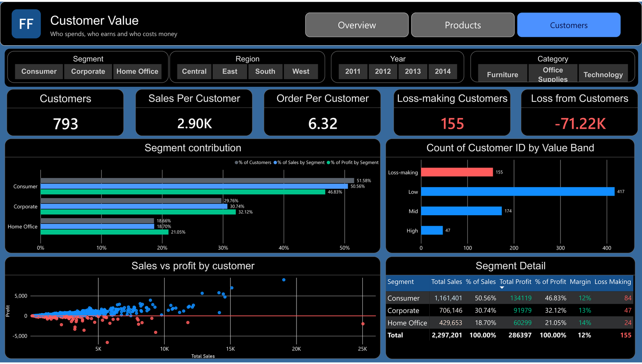Toggle the Corporate segment slicer
This screenshot has width=642, height=364.
point(88,71)
